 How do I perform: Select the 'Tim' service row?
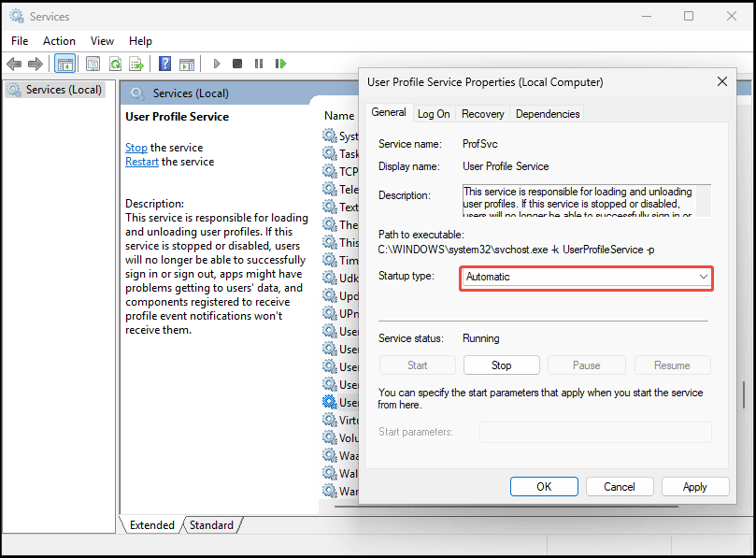[x=340, y=261]
